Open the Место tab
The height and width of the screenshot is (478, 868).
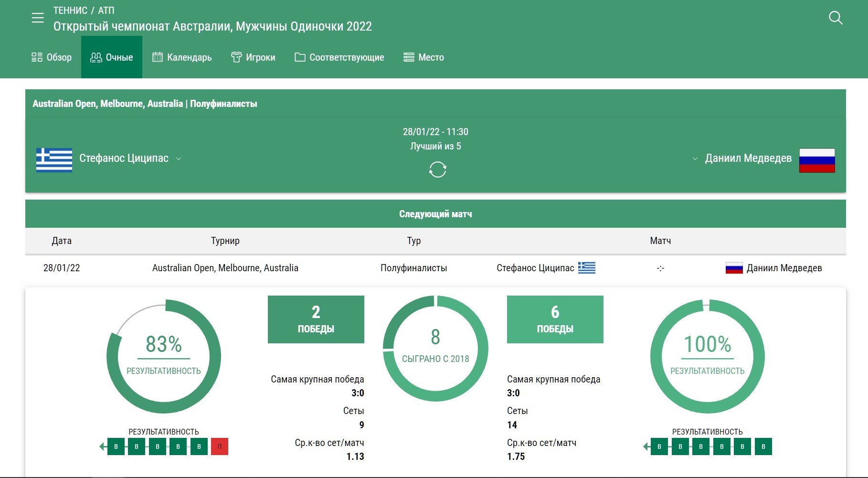click(424, 57)
